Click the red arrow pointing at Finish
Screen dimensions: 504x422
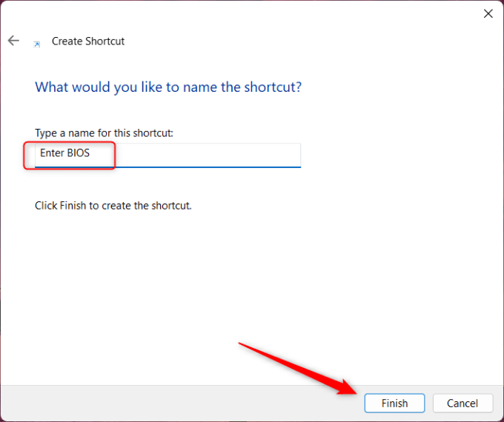[x=296, y=366]
